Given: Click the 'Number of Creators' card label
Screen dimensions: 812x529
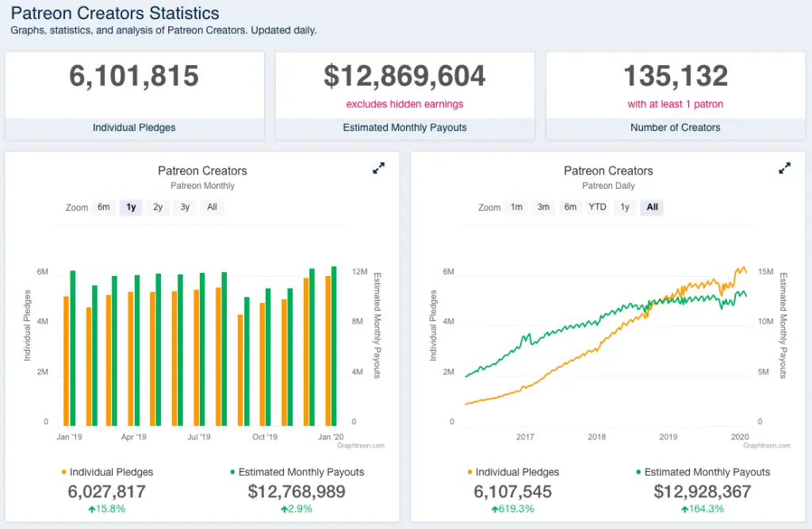Looking at the screenshot, I should (676, 128).
